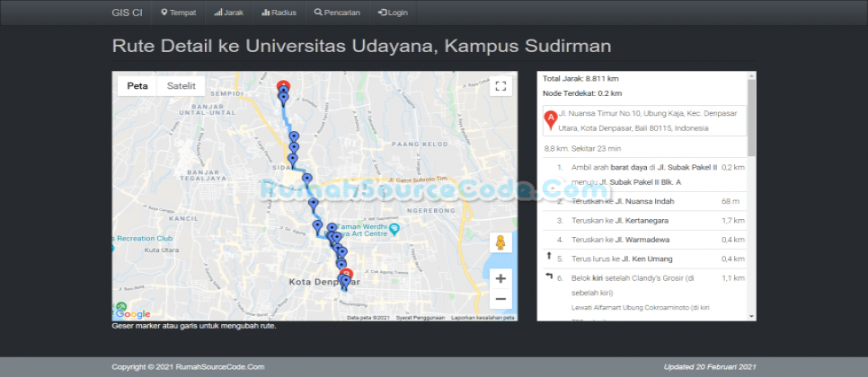
Task: Click the marker A icon in directions panel
Action: click(x=550, y=120)
